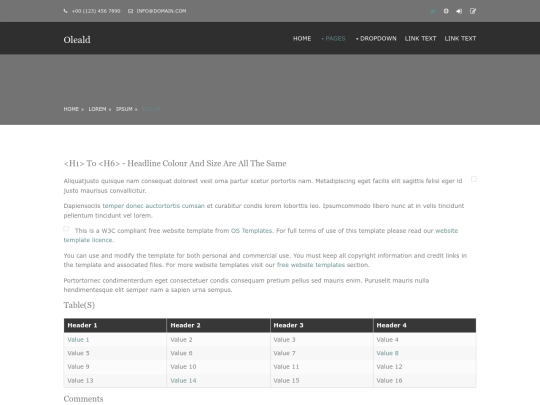The image size is (540, 405).
Task: Click the Table(S) section heading
Action: point(79,305)
